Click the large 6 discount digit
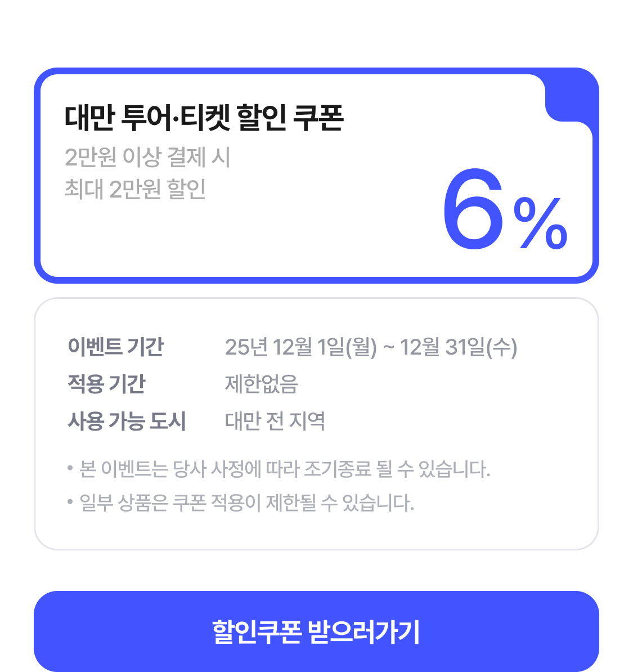Screen dimensions: 633x672 473,209
